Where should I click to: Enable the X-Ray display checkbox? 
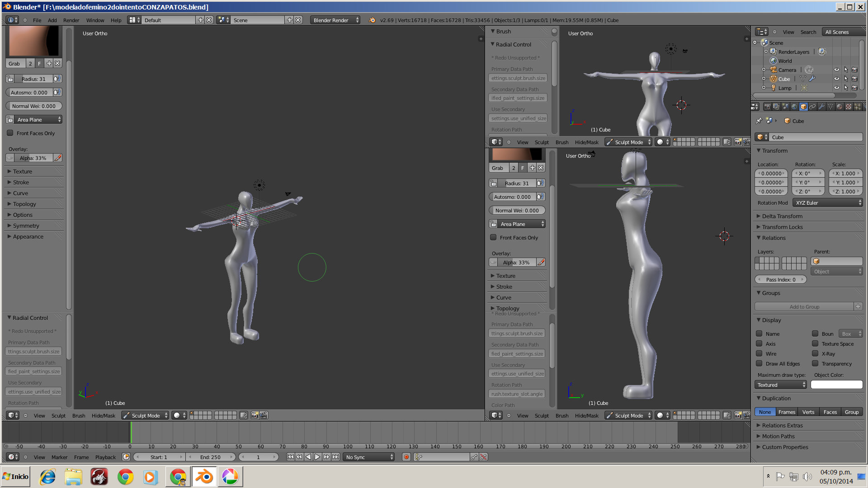coord(815,353)
